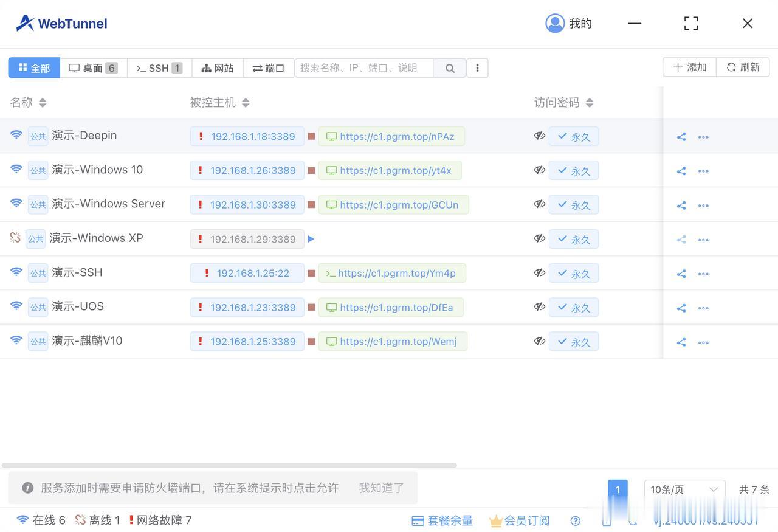This screenshot has width=778, height=532.
Task: Click the help question mark icon
Action: point(575,520)
